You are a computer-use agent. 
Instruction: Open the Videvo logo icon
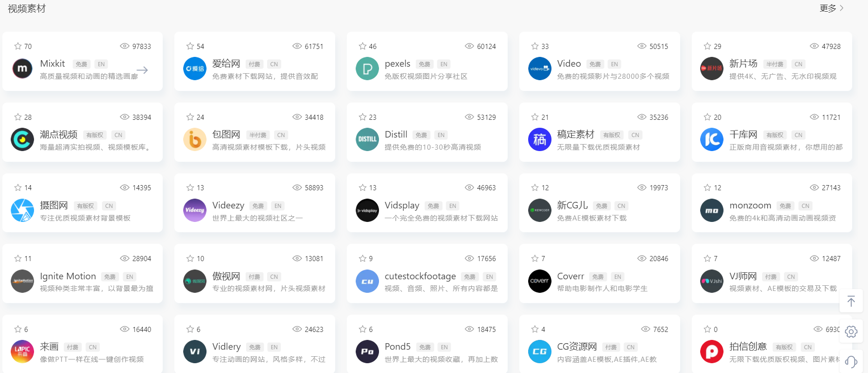[540, 69]
